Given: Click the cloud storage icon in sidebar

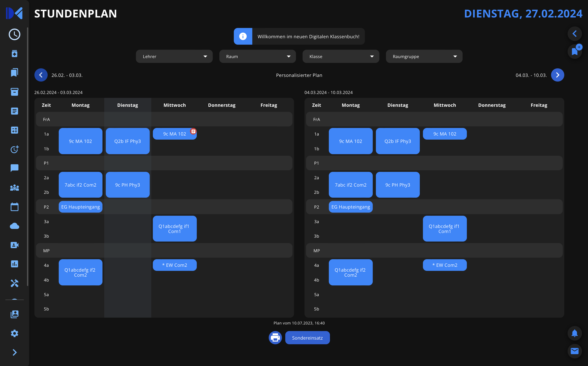Looking at the screenshot, I should coord(14,226).
